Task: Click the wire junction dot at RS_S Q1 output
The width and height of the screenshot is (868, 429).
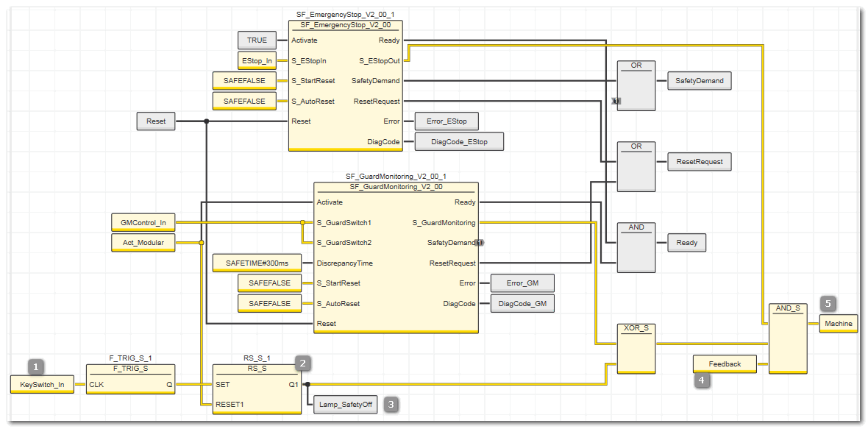Action: click(x=307, y=384)
